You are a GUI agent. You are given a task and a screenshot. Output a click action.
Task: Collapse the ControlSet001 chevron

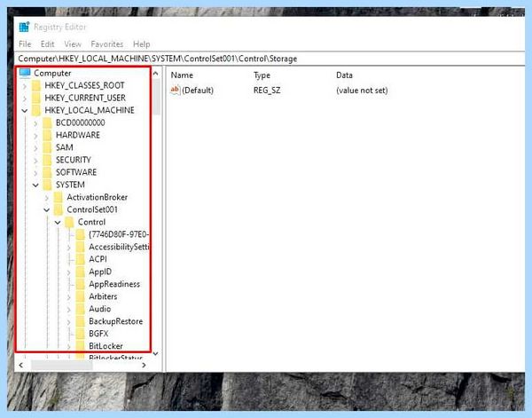tap(47, 209)
